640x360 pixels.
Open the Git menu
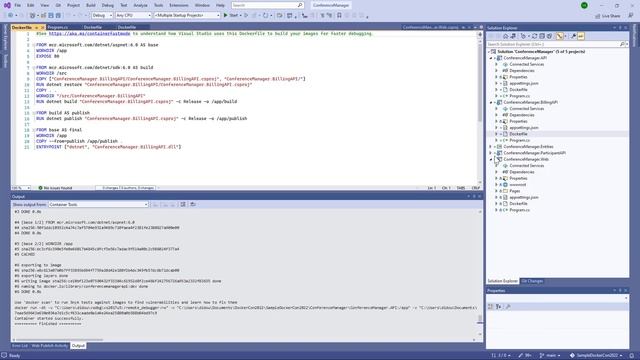(x=58, y=5)
